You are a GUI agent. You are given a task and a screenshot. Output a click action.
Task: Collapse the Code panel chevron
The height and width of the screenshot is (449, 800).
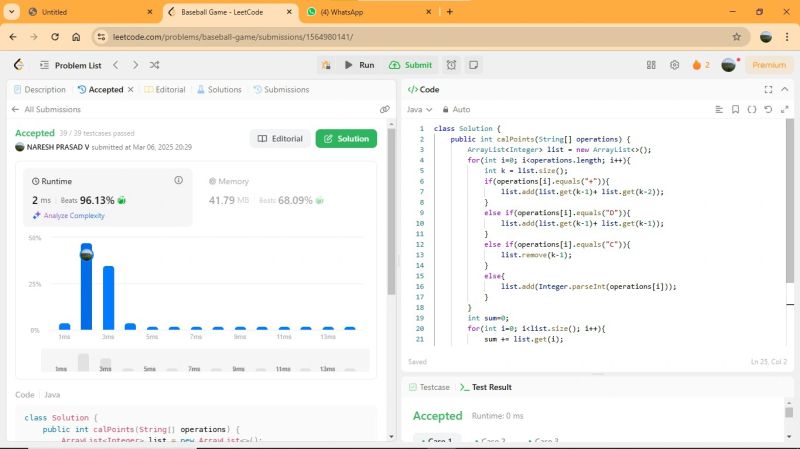tap(785, 89)
